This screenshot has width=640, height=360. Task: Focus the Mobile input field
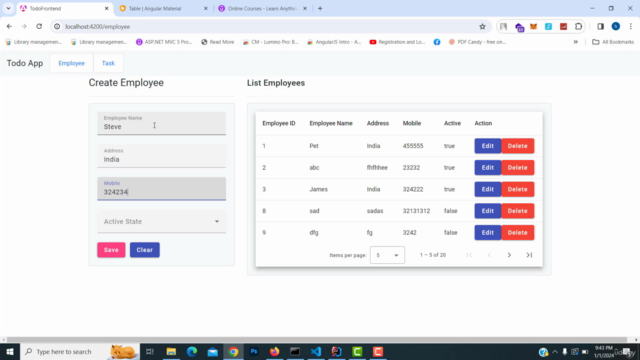click(161, 189)
